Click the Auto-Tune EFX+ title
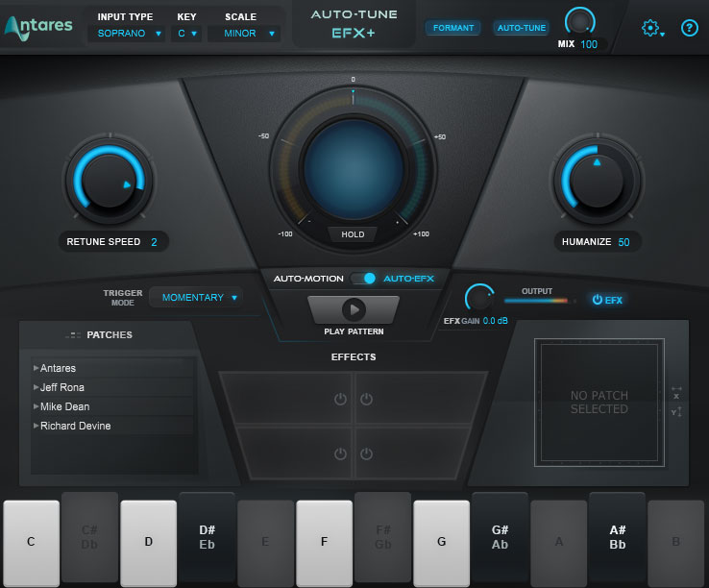Viewport: 709px width, 588px height. point(354,24)
